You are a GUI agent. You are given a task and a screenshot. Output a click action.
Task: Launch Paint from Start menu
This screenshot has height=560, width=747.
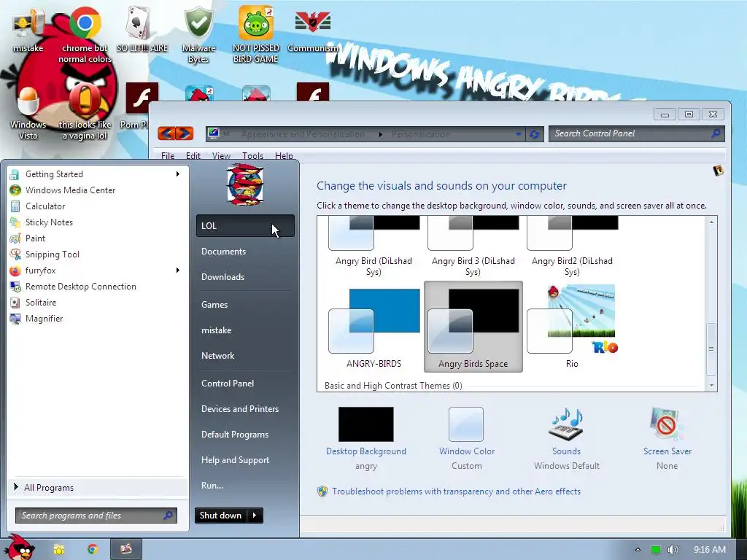click(96, 238)
